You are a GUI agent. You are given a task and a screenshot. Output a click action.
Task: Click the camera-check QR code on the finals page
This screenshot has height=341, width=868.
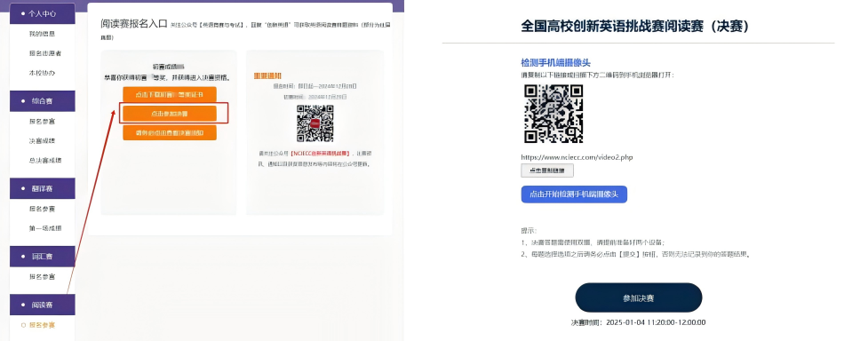point(553,114)
